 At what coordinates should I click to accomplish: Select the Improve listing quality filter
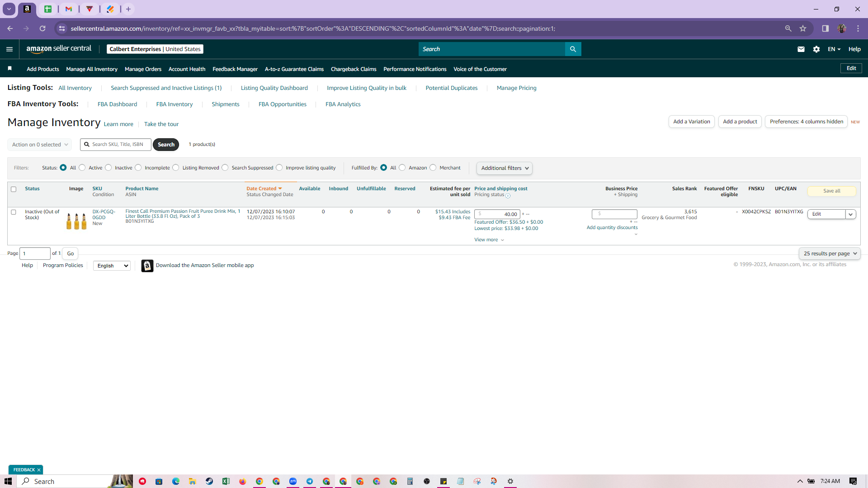pyautogui.click(x=279, y=168)
